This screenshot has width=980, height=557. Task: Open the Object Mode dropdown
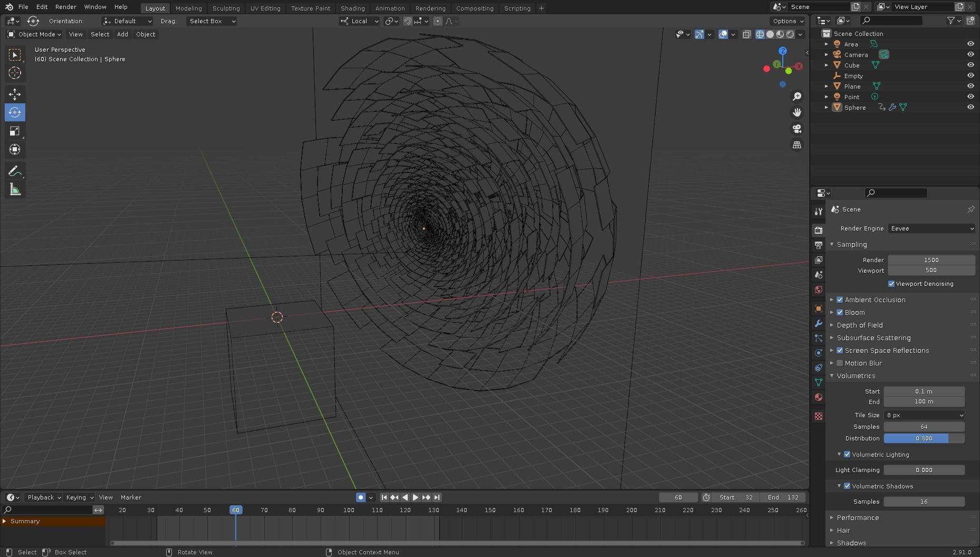click(x=34, y=34)
